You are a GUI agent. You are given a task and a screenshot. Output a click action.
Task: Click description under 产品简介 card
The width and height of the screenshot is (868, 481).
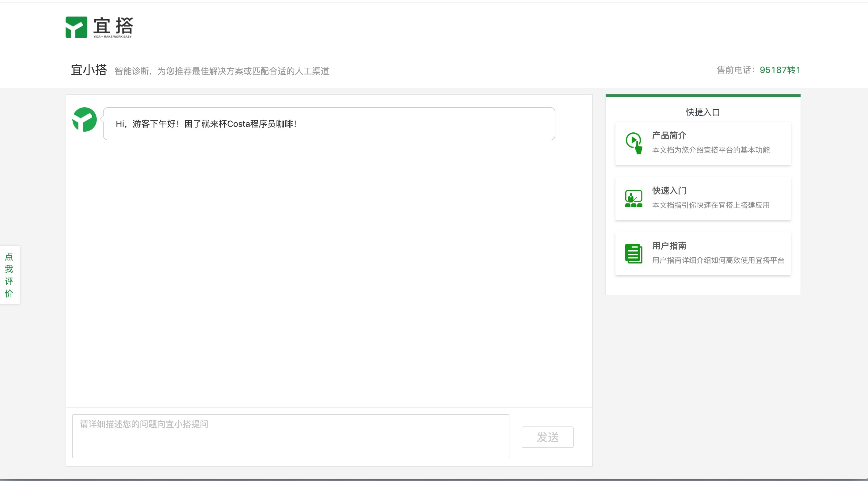(711, 150)
